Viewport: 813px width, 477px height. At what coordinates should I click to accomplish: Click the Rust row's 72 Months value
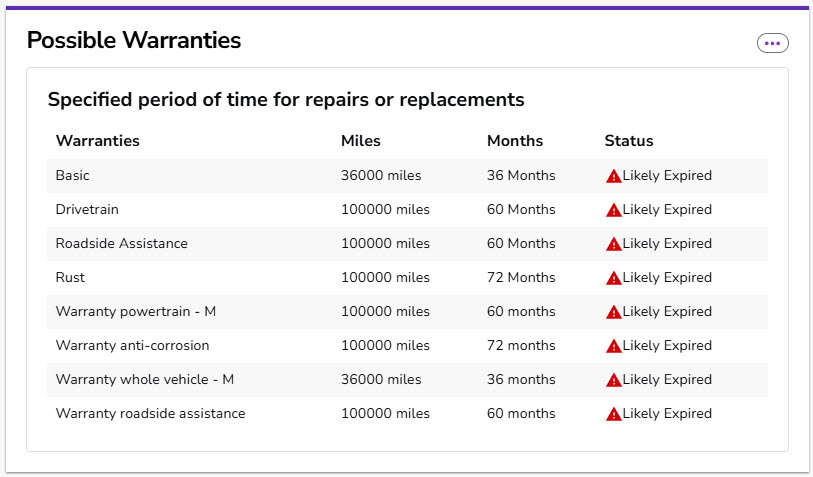(x=520, y=278)
